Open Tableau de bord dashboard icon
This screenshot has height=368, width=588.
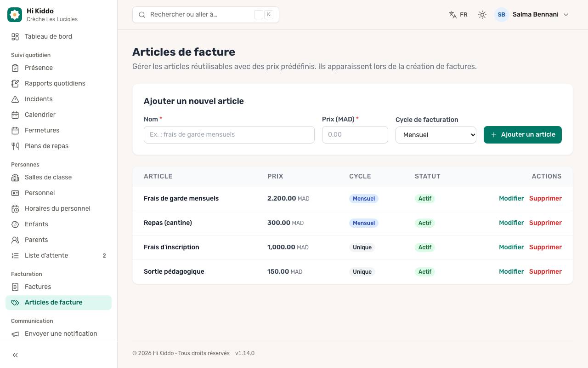click(x=15, y=37)
